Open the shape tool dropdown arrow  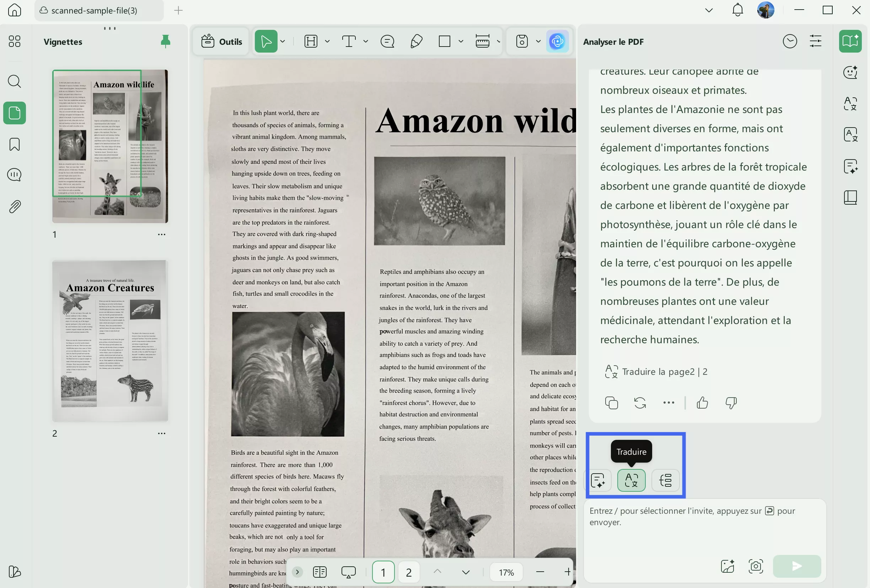pyautogui.click(x=461, y=42)
